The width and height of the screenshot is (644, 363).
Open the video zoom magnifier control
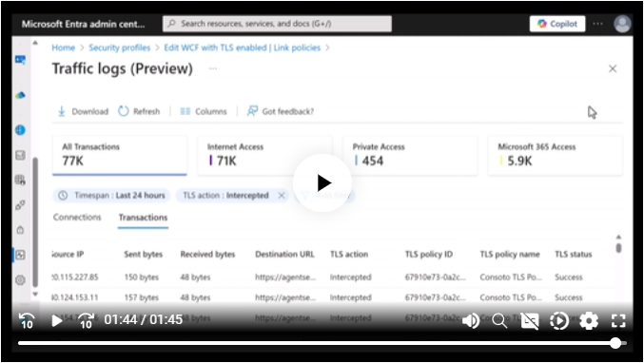click(x=499, y=321)
